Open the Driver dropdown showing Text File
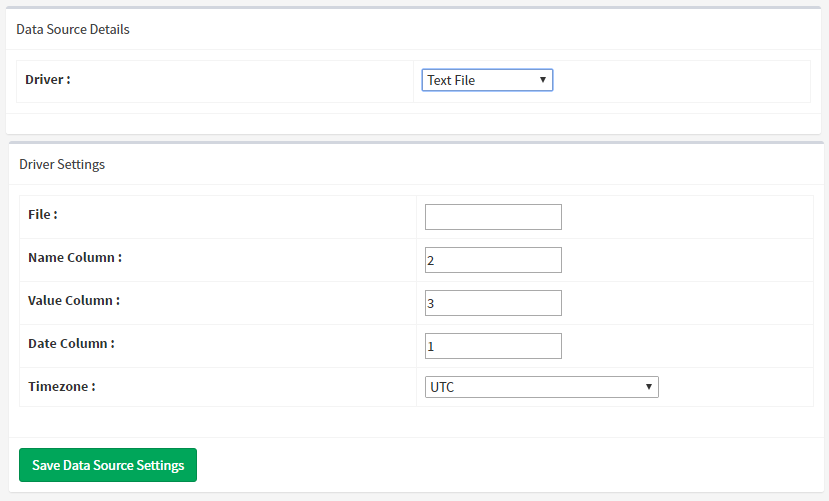Screen dimensions: 829x501 coord(486,80)
